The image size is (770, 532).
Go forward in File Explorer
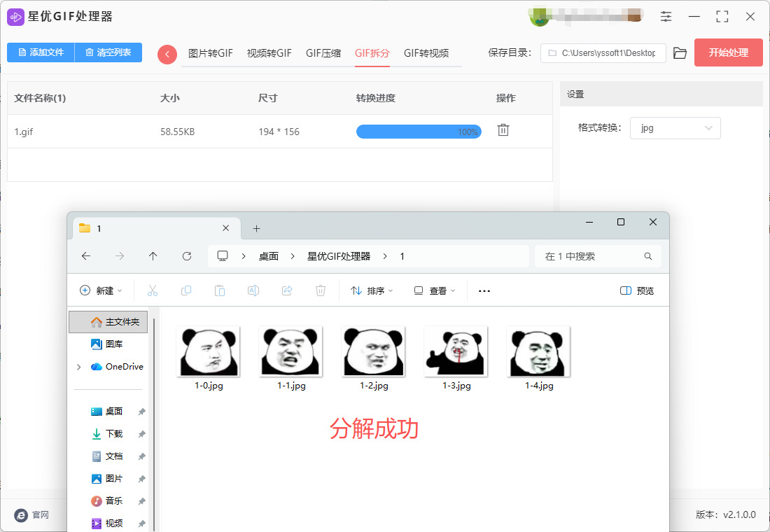click(x=119, y=256)
